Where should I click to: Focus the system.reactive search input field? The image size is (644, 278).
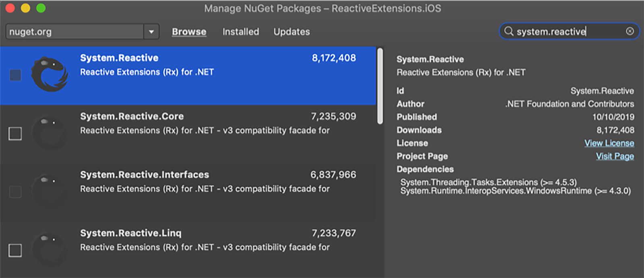(x=568, y=32)
